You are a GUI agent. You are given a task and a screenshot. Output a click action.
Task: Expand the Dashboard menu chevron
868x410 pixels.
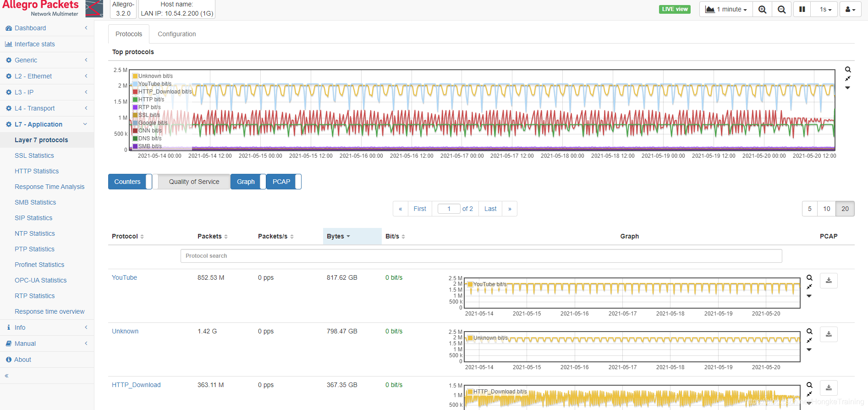(x=86, y=28)
